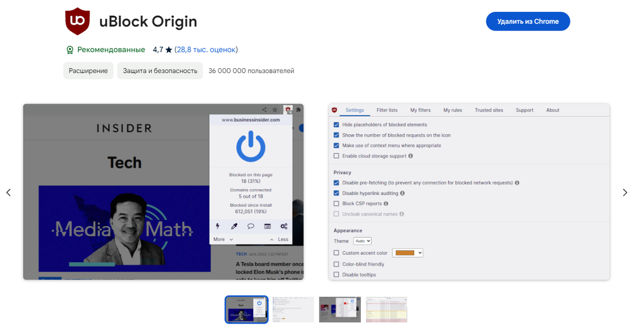
Task: Click the lightning bolt zapper icon in popup
Action: 217,226
